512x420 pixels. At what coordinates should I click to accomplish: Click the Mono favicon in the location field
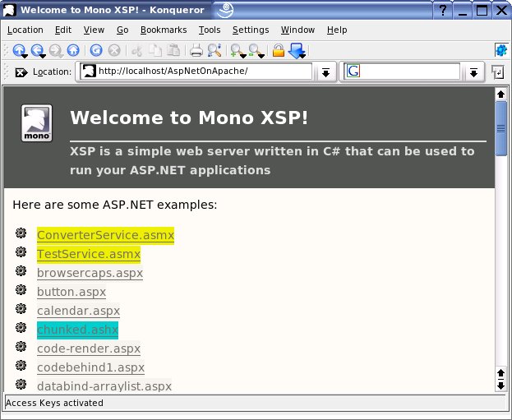89,71
